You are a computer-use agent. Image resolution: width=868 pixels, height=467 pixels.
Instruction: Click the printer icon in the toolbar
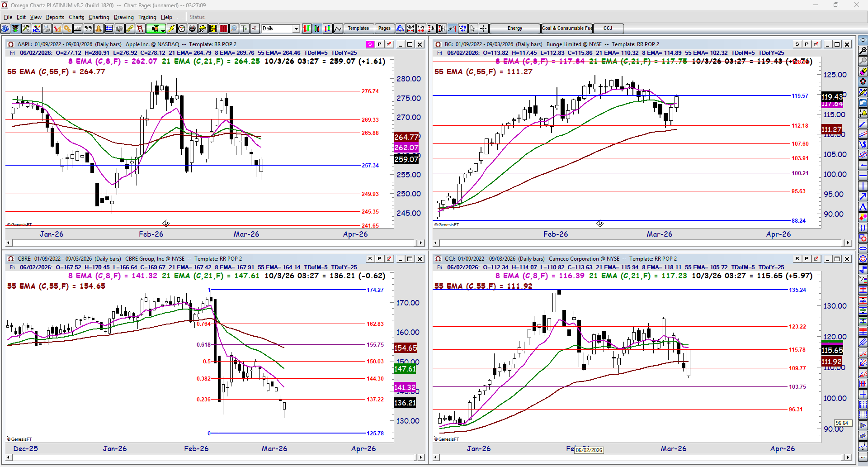pyautogui.click(x=47, y=29)
